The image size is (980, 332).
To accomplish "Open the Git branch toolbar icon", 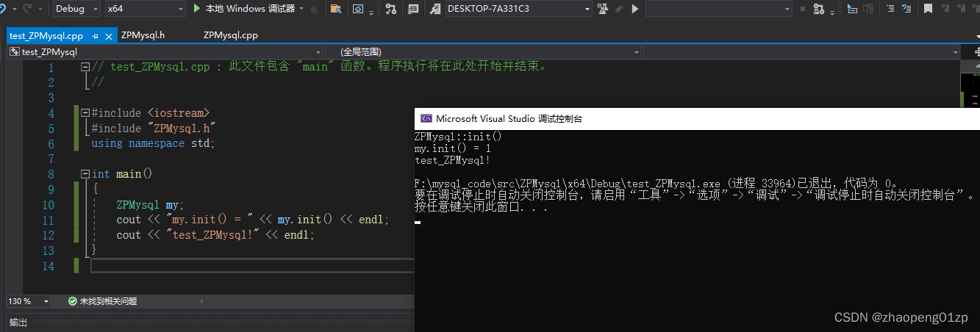I will point(390,9).
